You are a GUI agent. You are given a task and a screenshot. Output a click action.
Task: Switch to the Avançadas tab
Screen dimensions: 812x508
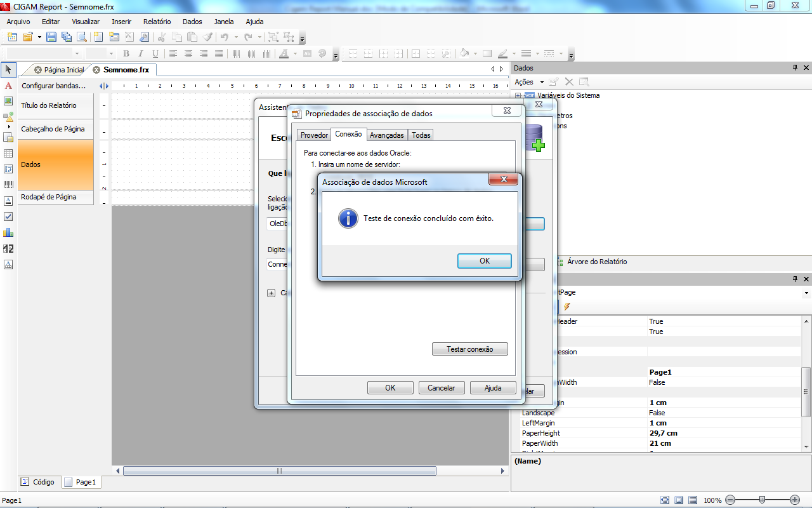387,135
